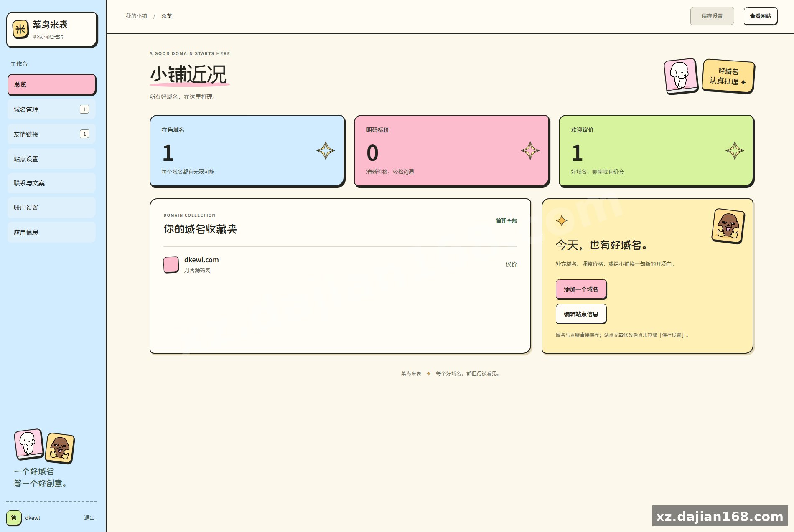The height and width of the screenshot is (532, 794).
Task: Click the count badge next to 友情链接
Action: 84,134
